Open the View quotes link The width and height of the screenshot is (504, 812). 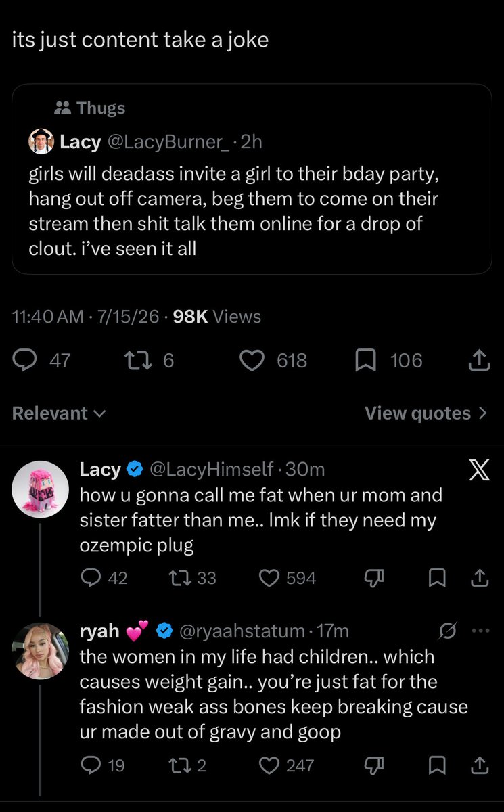pyautogui.click(x=426, y=413)
